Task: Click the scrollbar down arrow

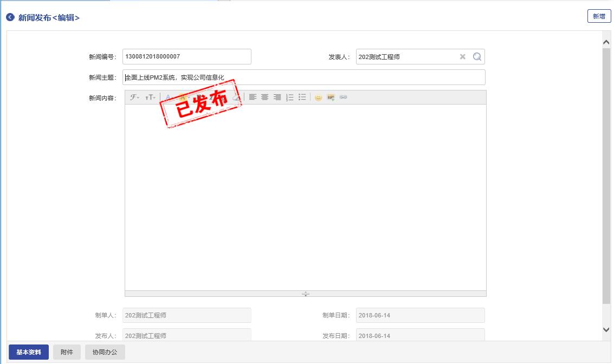Action: (x=606, y=329)
